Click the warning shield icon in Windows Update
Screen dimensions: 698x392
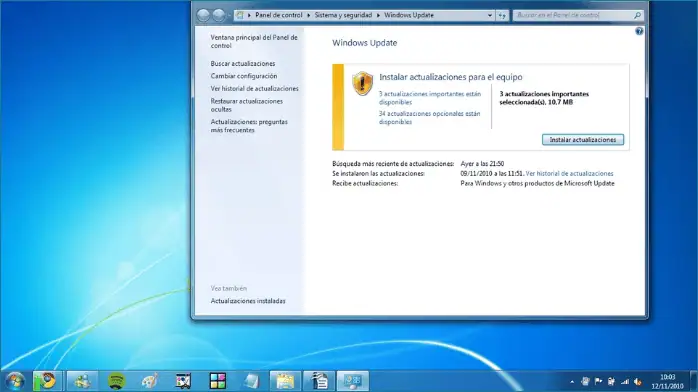(x=362, y=83)
